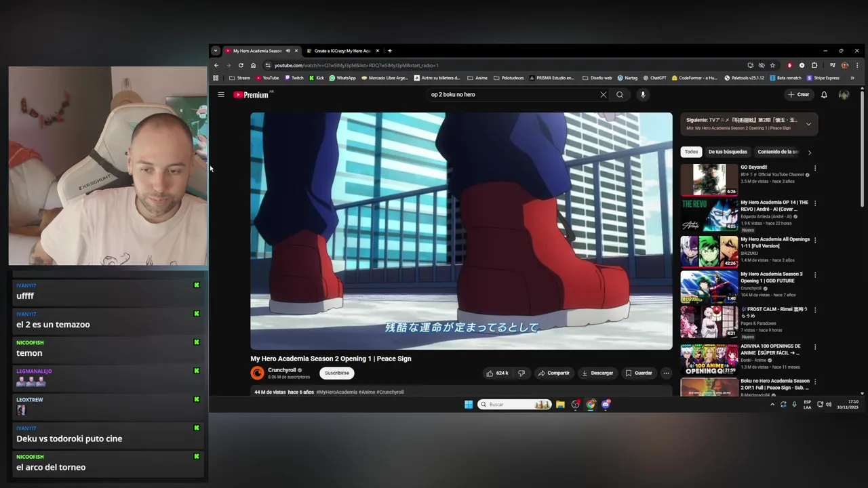This screenshot has width=868, height=488.
Task: Expand the Siguiente mix playlist panel
Action: pyautogui.click(x=808, y=124)
